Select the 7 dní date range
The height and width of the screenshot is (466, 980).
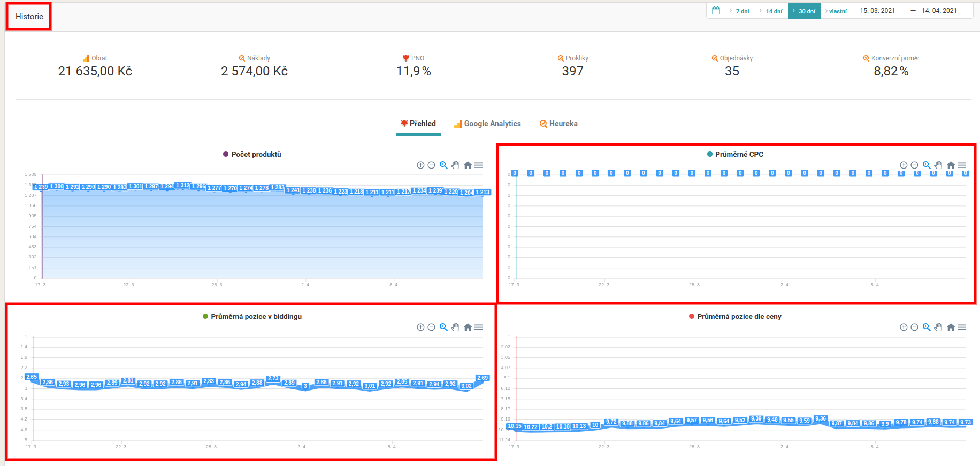[x=742, y=11]
